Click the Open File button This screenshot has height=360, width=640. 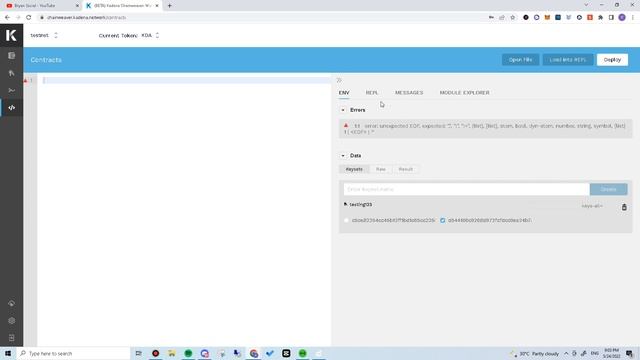click(x=520, y=60)
